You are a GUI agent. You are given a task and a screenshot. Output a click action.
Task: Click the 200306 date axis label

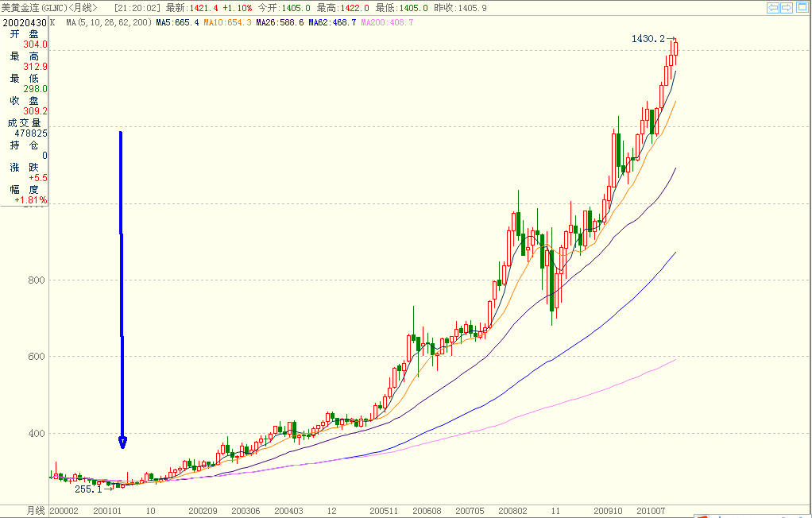(246, 512)
